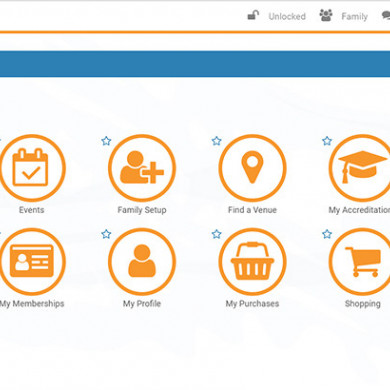
Task: Toggle favorite star for My Purchases
Action: (x=217, y=234)
